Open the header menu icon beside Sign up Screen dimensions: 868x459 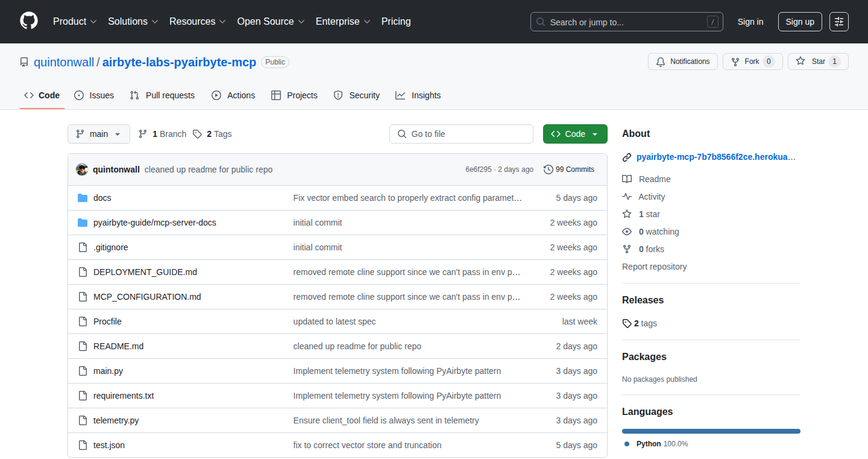(839, 22)
